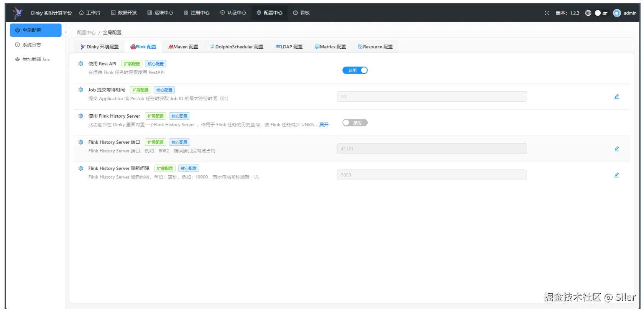Open the 配置中心 menu

coord(269,13)
